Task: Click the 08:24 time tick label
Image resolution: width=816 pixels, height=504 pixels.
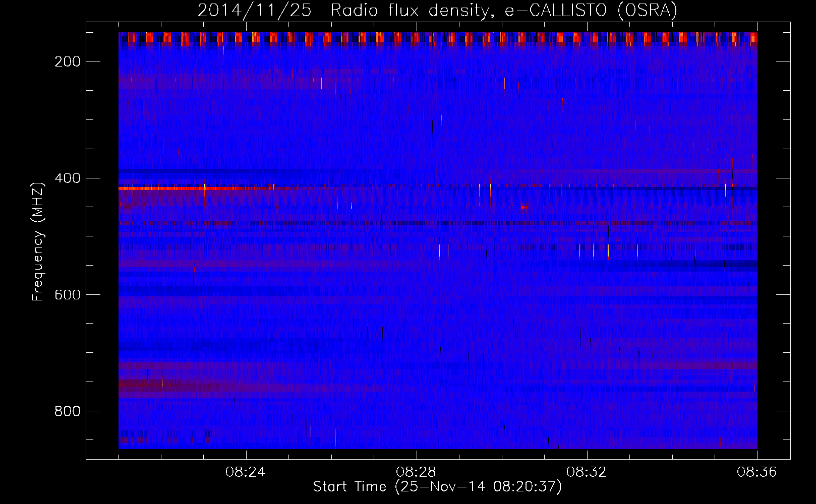Action: tap(246, 472)
